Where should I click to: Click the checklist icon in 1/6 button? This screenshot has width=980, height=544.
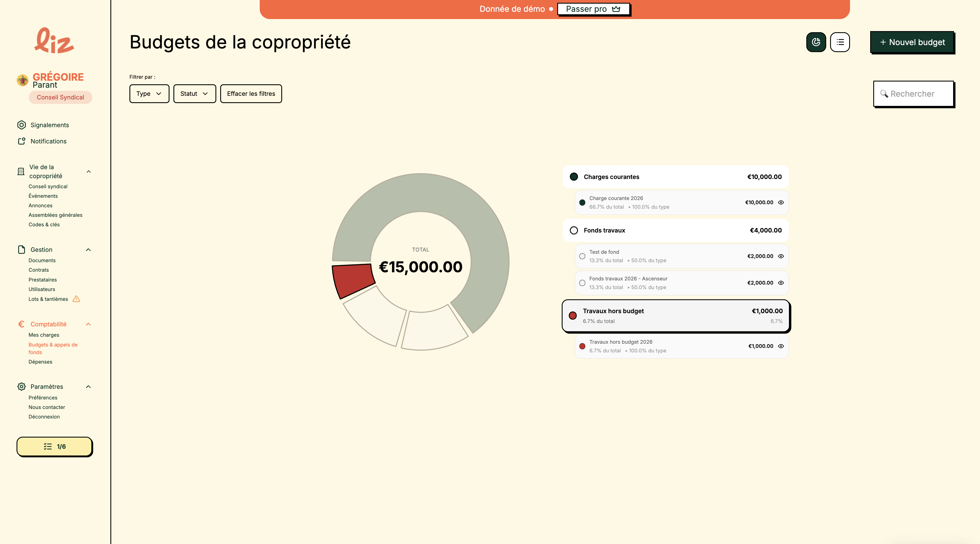click(x=48, y=447)
